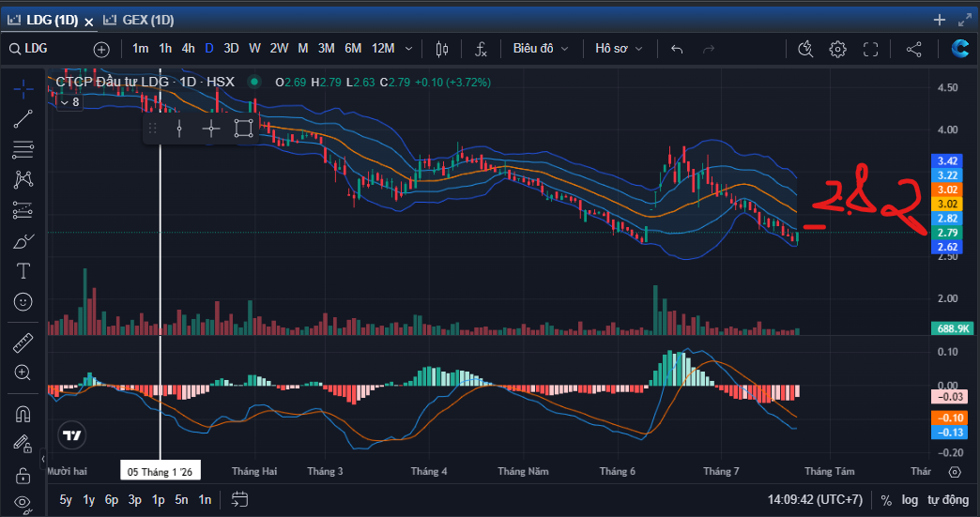Set timeframe to 1h
Screen dimensions: 980x517
165,48
